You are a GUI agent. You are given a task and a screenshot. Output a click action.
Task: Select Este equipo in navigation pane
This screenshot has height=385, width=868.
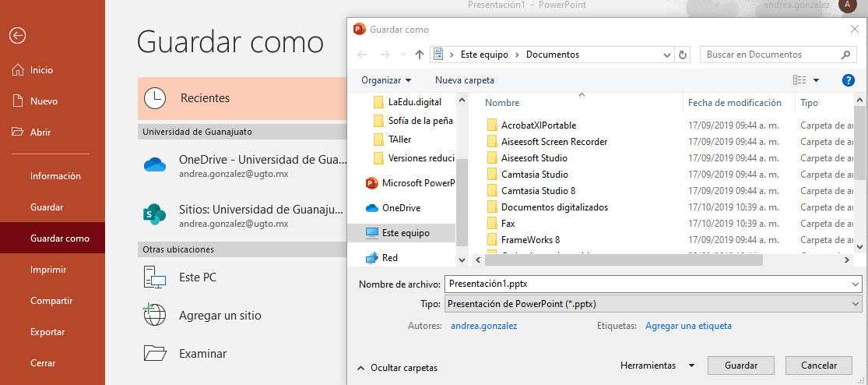coord(402,233)
